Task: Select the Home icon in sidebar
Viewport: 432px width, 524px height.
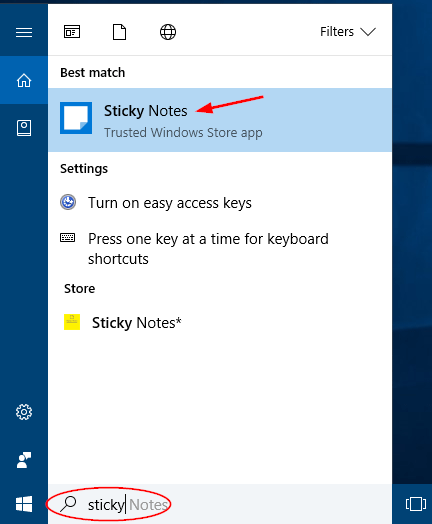Action: point(24,80)
